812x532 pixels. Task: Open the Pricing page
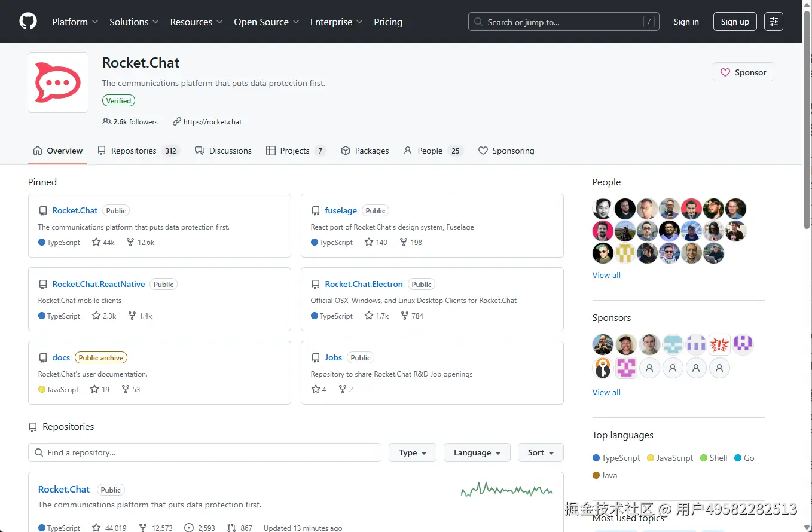388,22
